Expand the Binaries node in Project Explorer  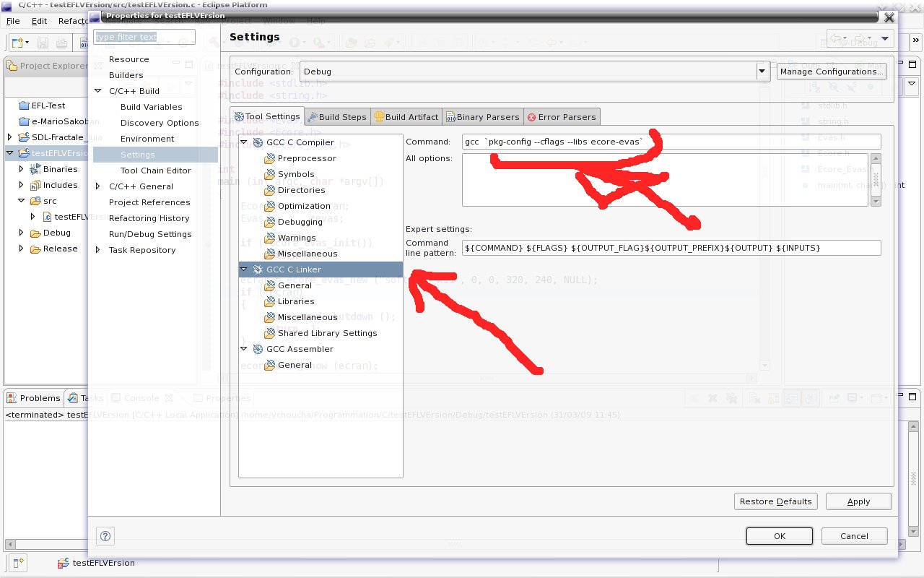pos(22,169)
